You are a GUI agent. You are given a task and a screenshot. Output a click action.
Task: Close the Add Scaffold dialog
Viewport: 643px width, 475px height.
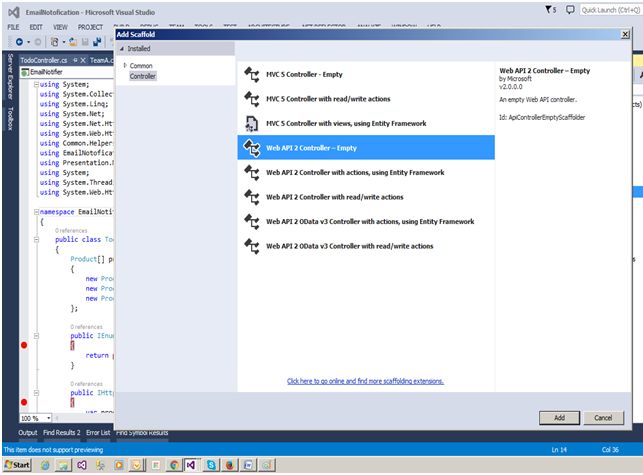[625, 34]
